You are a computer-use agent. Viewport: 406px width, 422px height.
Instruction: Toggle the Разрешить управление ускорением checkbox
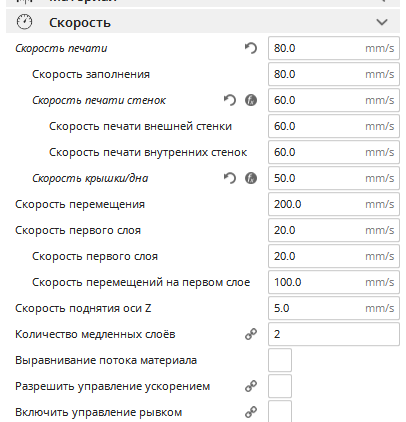tap(280, 386)
